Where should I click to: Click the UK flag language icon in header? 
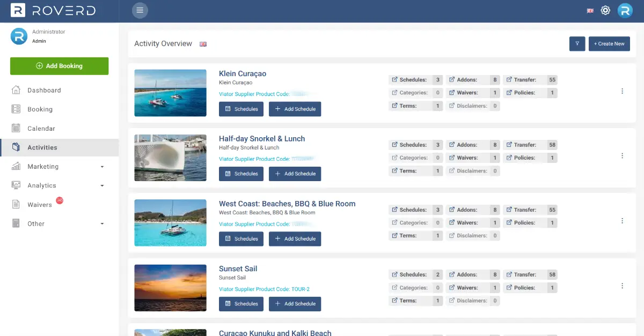590,11
